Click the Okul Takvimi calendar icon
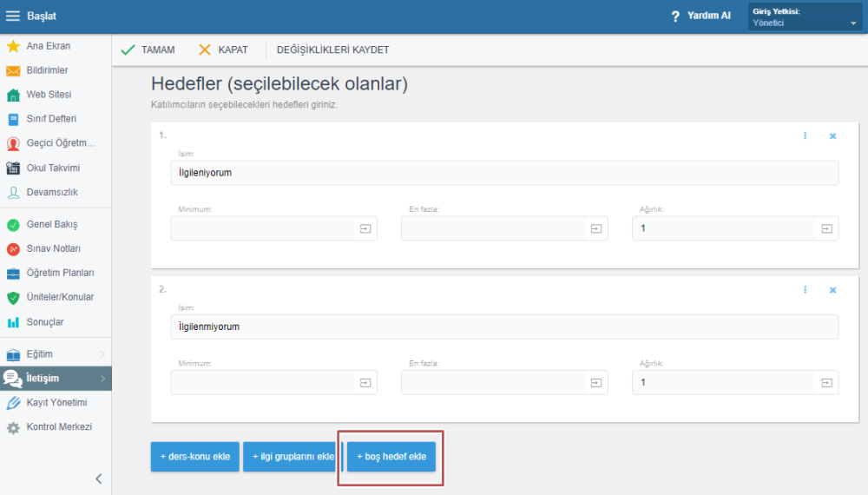The height and width of the screenshot is (495, 868). pos(13,168)
